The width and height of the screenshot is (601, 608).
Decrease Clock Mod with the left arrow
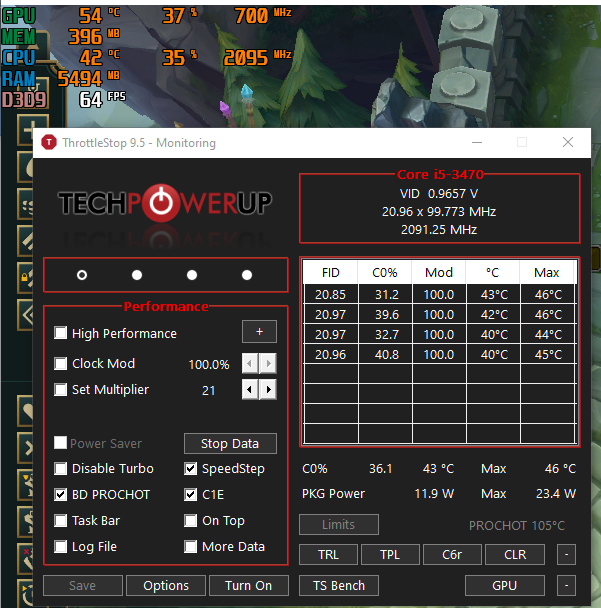[250, 363]
